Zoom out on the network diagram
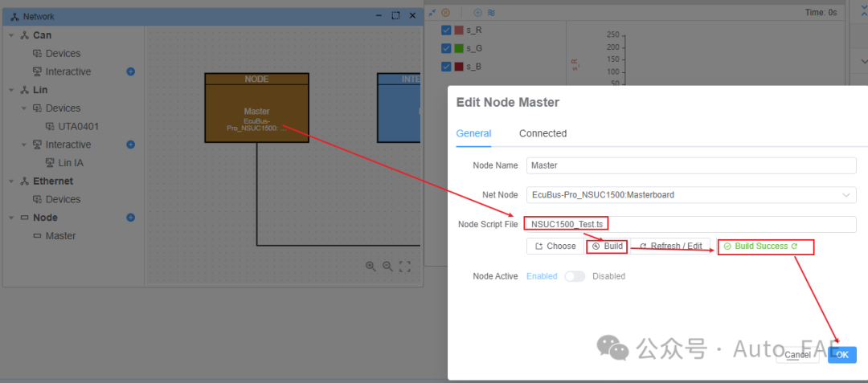 [387, 267]
